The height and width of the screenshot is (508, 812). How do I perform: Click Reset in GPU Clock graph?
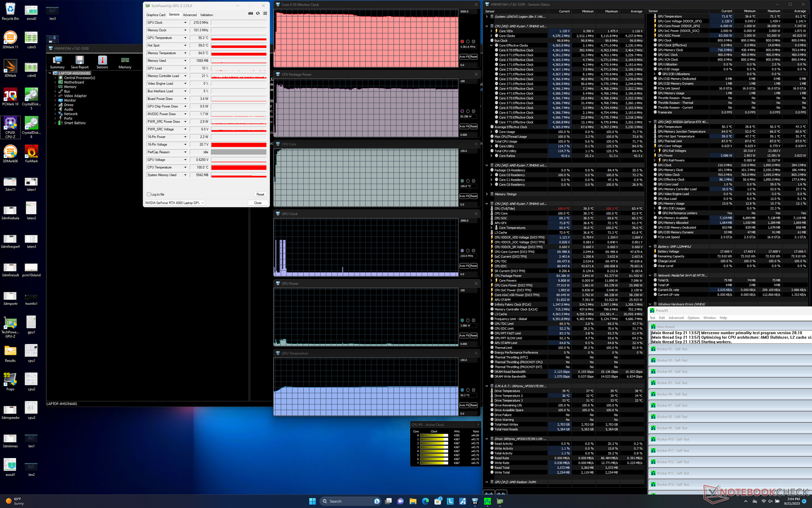pyautogui.click(x=474, y=266)
